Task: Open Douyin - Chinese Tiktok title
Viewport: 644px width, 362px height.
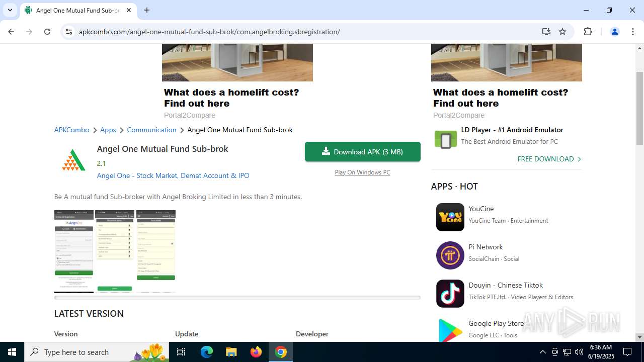Action: 506,285
